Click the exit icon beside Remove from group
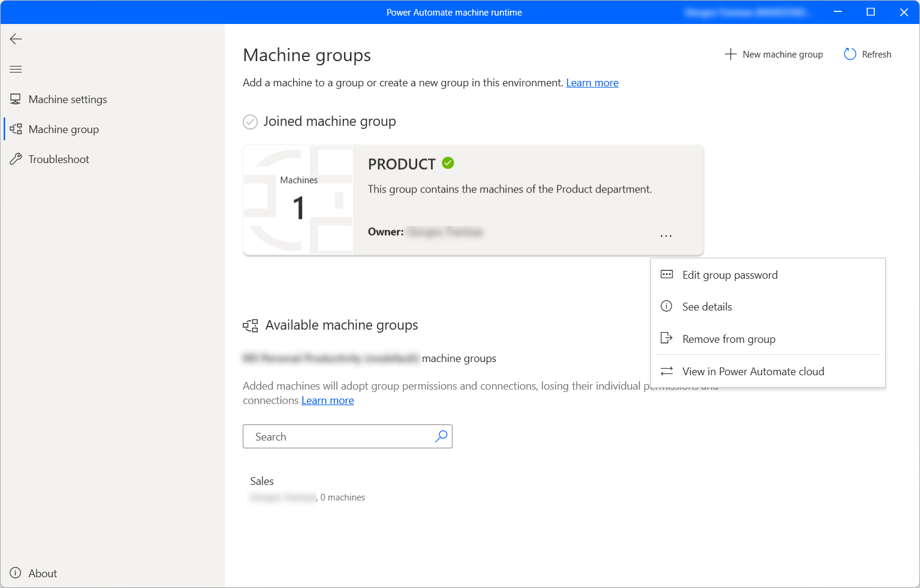This screenshot has width=920, height=588. pos(666,338)
